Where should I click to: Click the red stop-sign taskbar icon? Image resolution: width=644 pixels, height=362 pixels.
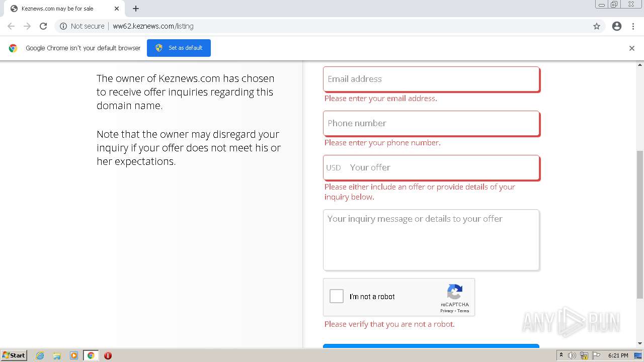pos(108,355)
